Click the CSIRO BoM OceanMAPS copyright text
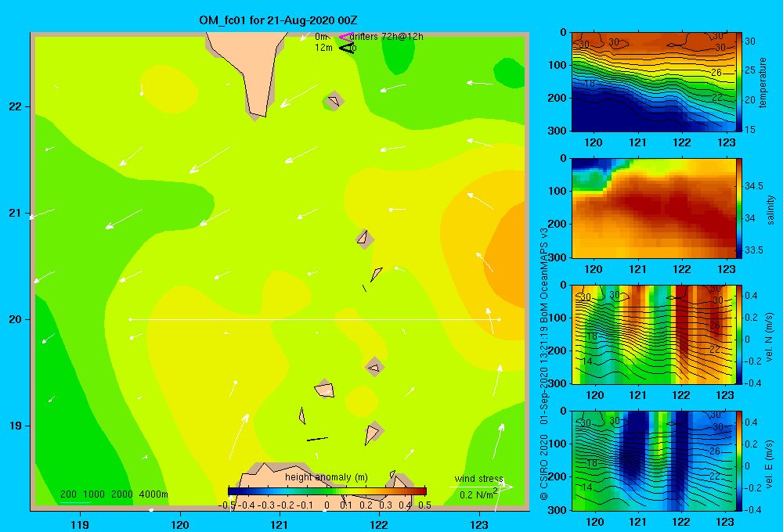Viewport: 783px width, 532px height. click(544, 365)
